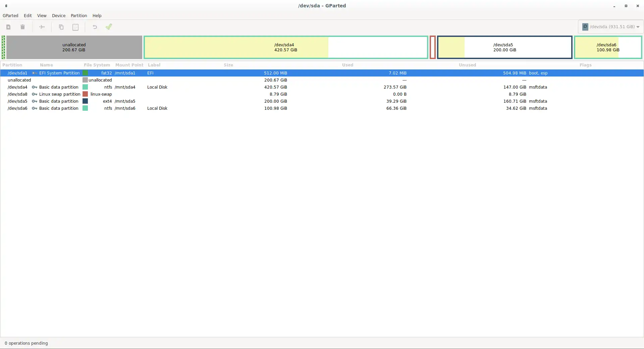
Task: Sort by the Size column header
Action: [x=228, y=65]
